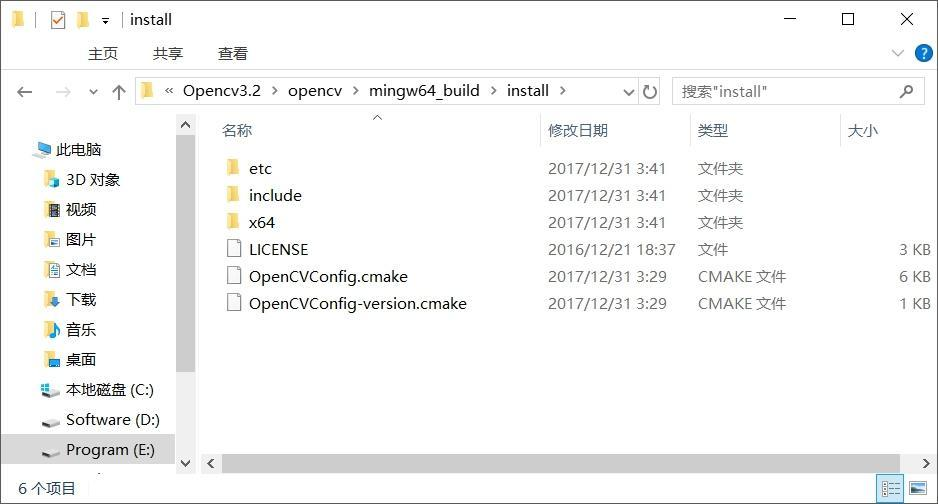Navigate to mingw64_build in address bar
Screen dimensions: 938x504
[x=424, y=91]
